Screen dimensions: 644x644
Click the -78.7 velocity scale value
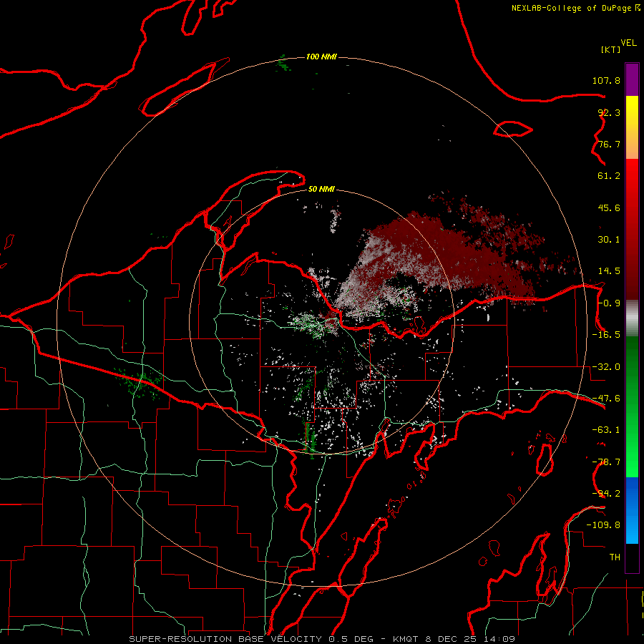click(606, 462)
